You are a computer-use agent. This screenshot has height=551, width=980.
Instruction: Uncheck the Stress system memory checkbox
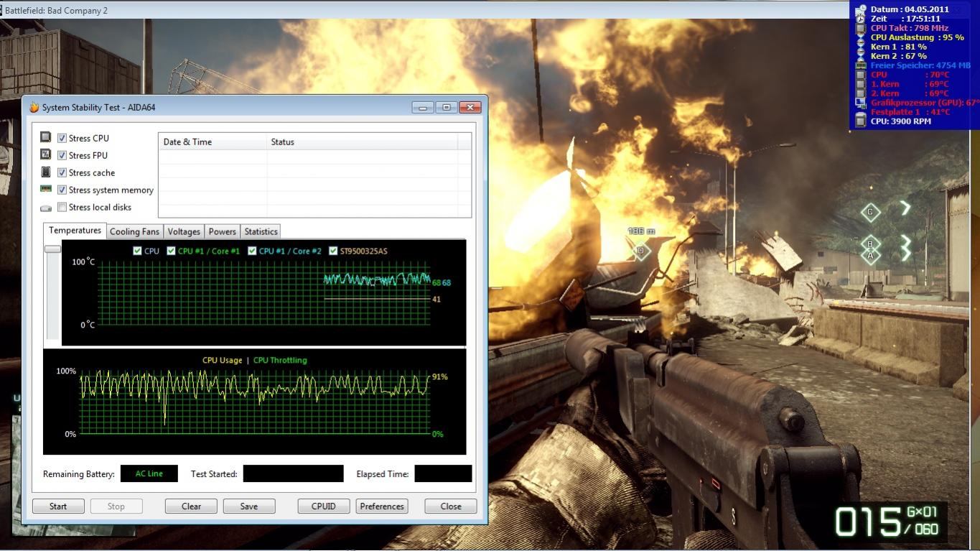click(62, 190)
